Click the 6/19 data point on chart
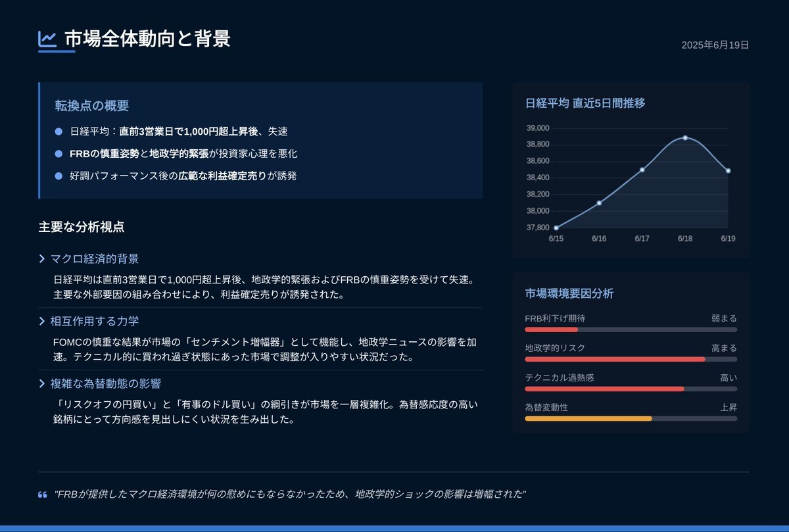This screenshot has width=789, height=532. 728,170
